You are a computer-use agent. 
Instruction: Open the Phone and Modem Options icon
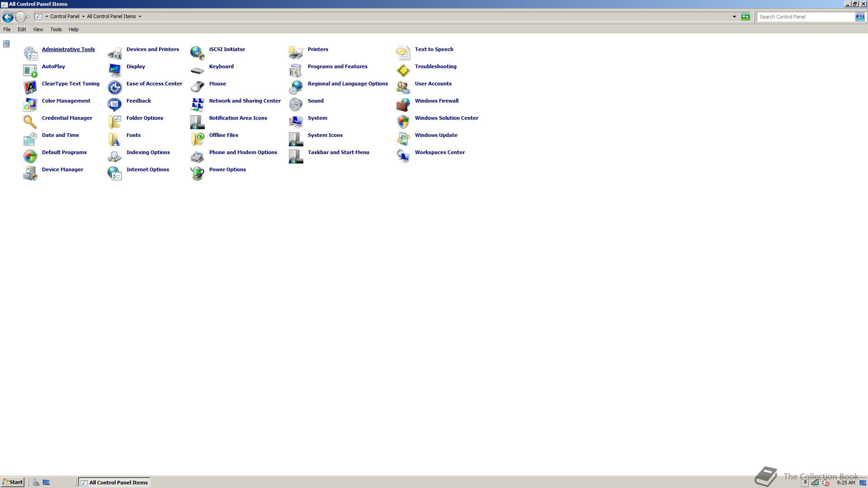pos(198,156)
